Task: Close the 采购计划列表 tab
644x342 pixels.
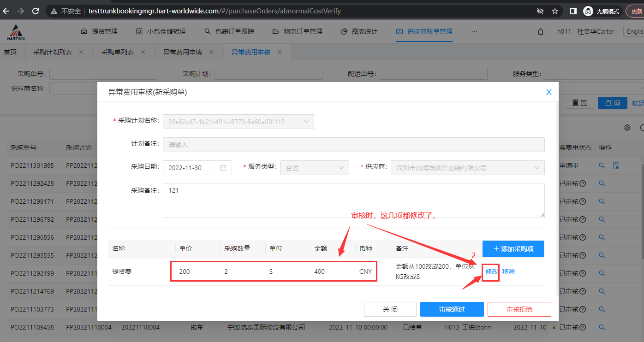Action: (x=81, y=52)
